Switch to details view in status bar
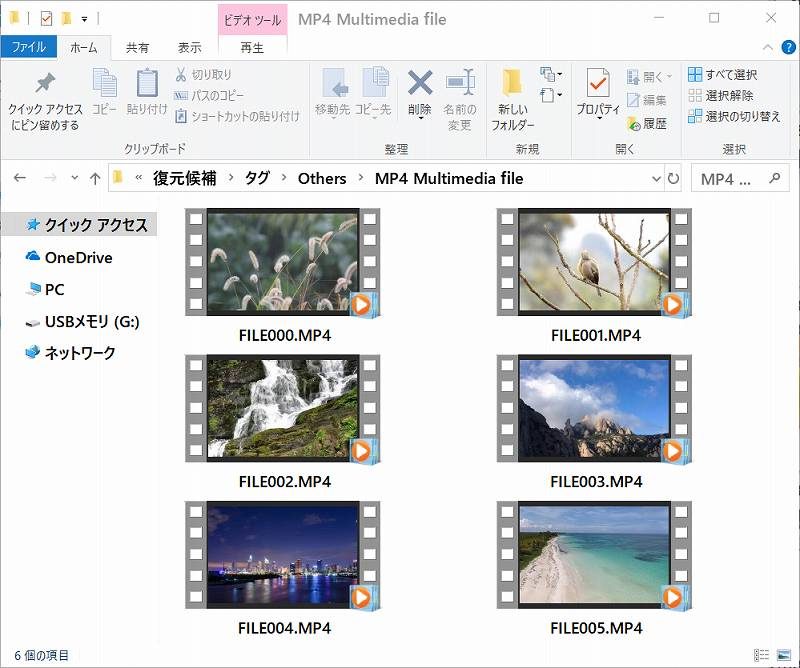This screenshot has height=668, width=800. click(762, 655)
